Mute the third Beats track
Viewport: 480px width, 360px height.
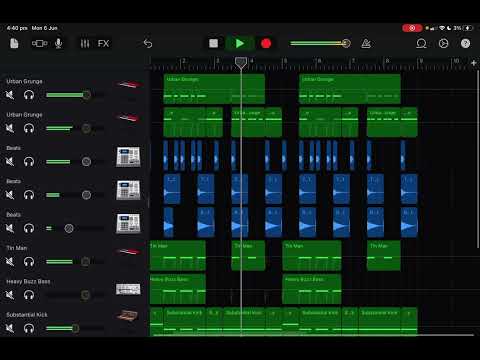point(10,228)
